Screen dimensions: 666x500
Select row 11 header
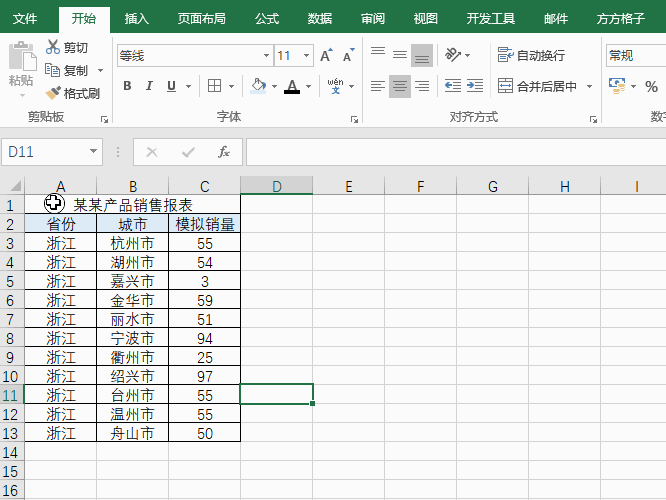click(12, 395)
